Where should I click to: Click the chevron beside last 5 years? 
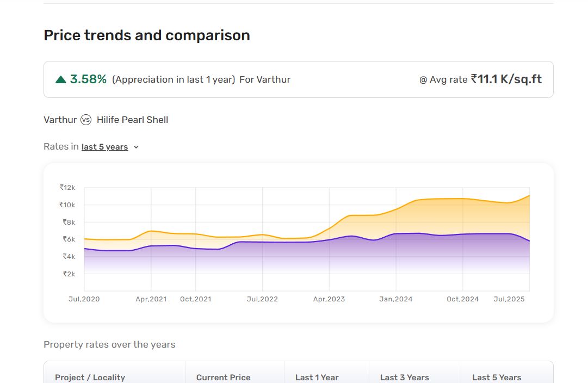pos(136,147)
